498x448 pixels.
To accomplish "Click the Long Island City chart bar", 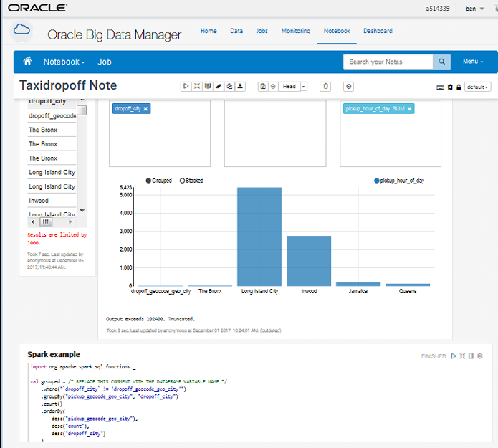I will 259,237.
